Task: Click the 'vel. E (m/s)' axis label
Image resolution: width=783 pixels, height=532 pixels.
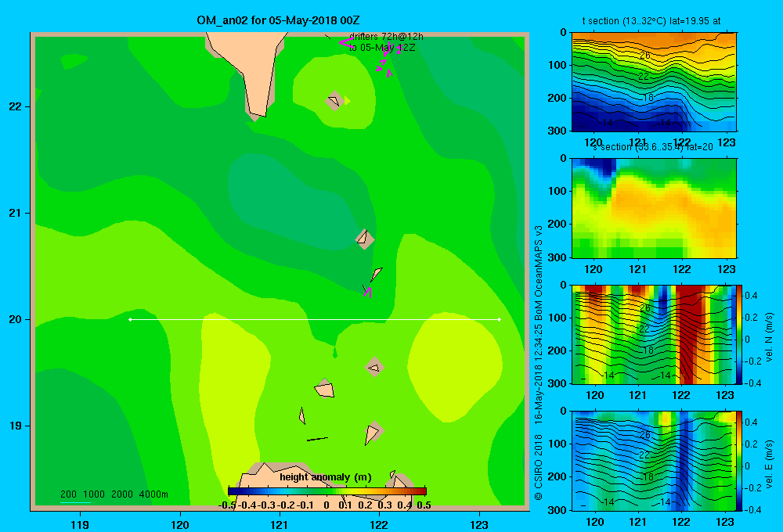Action: 769,463
